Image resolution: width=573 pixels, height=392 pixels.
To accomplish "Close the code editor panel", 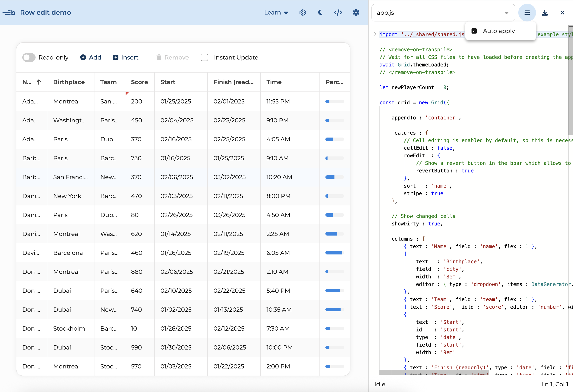I will pos(562,13).
